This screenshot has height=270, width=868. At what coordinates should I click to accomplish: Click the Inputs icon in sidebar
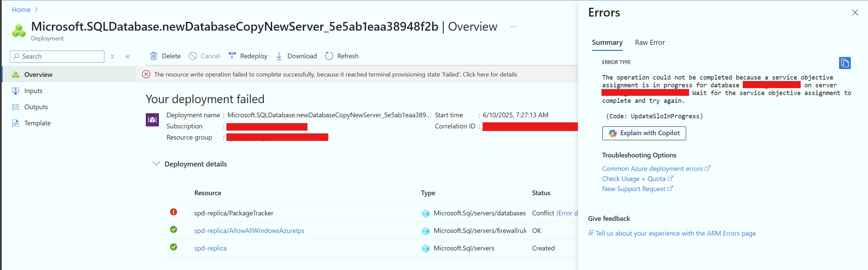(x=15, y=91)
